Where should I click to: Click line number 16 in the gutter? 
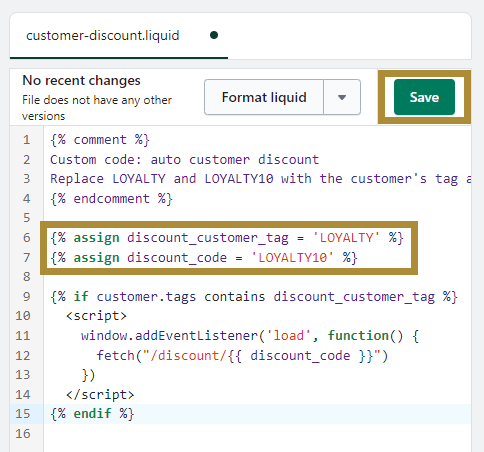pos(23,434)
